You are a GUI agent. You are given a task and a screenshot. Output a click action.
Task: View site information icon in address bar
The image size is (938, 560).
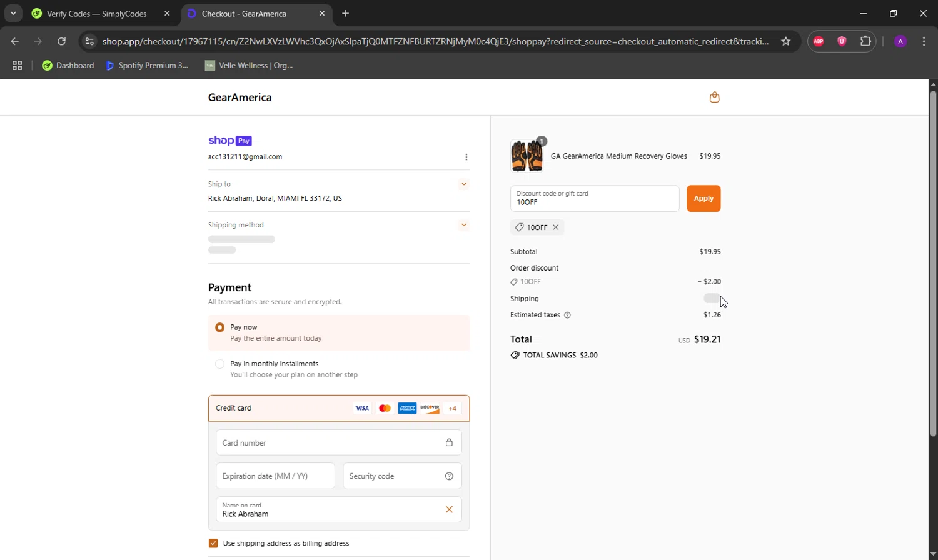(x=89, y=41)
